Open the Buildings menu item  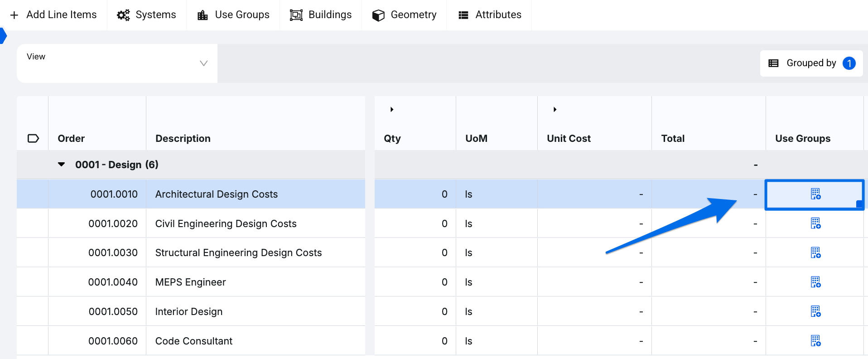click(x=321, y=15)
